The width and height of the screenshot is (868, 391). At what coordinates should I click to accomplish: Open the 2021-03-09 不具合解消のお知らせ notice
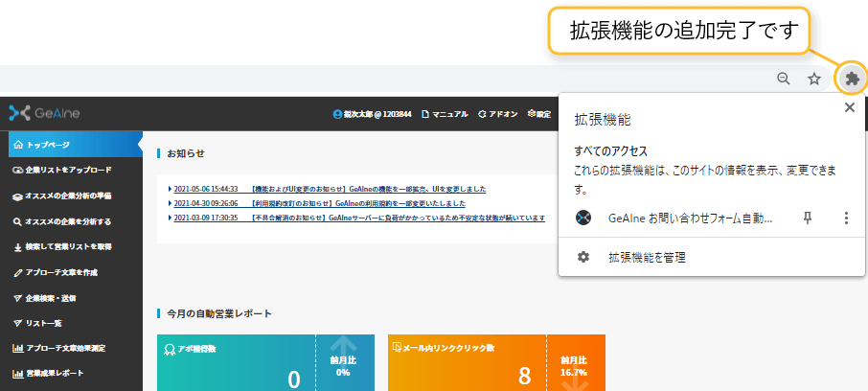[359, 218]
